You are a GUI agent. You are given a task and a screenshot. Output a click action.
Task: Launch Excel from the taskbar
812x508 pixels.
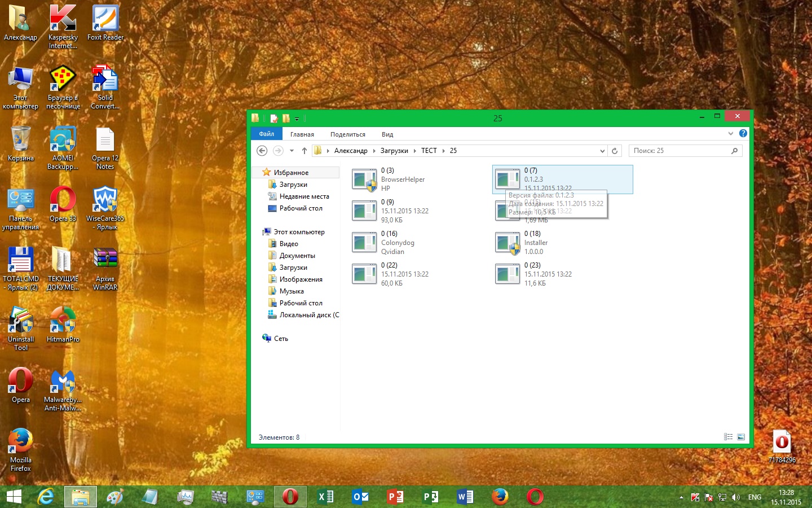point(325,497)
